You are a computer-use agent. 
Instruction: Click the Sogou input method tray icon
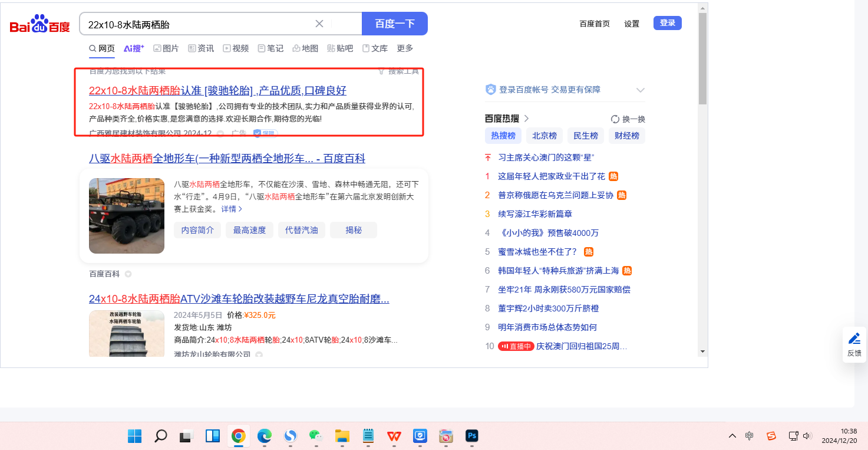pyautogui.click(x=771, y=436)
